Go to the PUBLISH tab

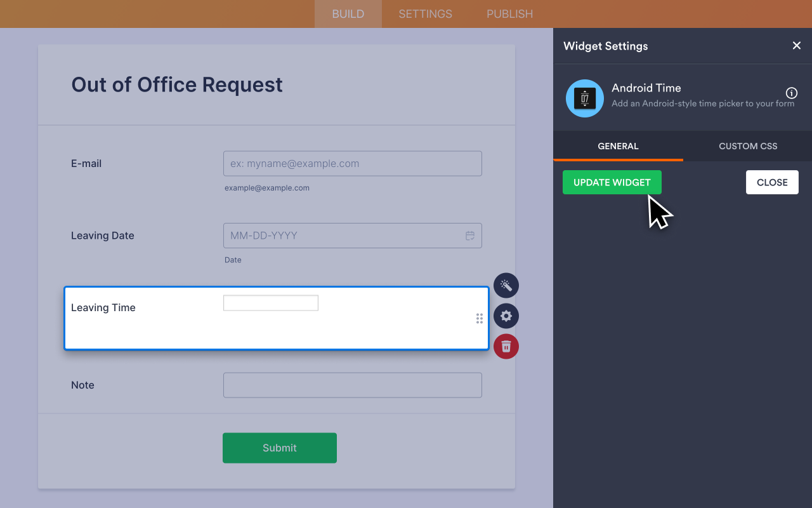tap(509, 14)
